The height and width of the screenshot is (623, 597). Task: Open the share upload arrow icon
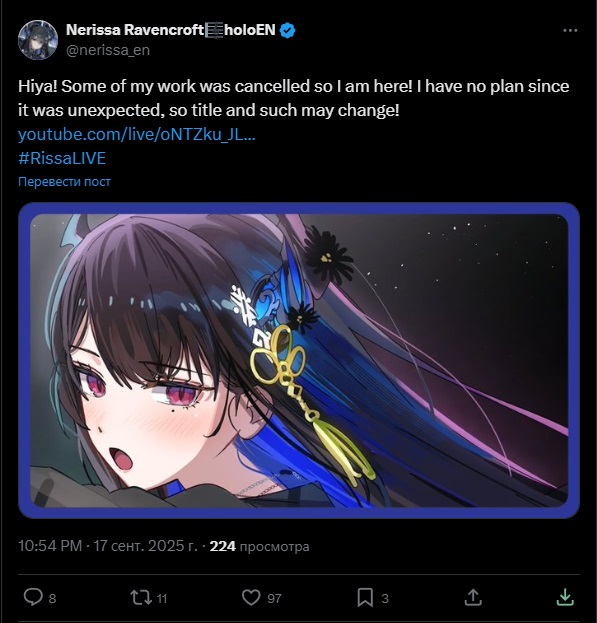coord(473,597)
